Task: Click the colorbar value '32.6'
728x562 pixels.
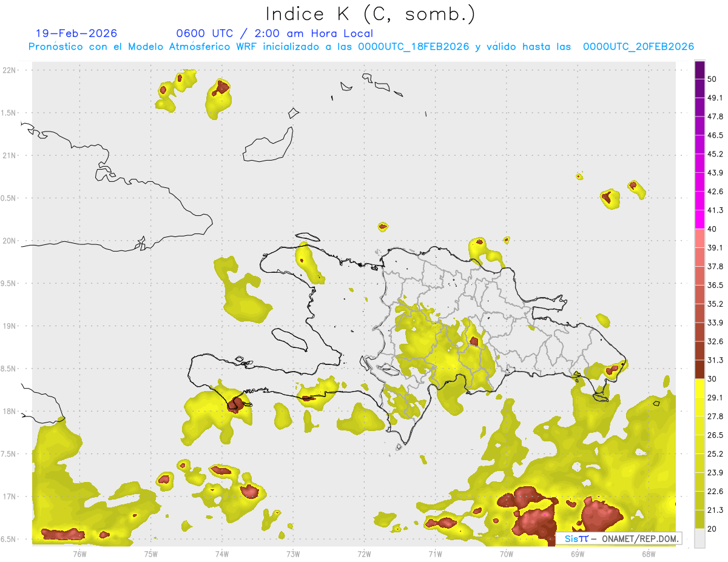Action: 715,341
